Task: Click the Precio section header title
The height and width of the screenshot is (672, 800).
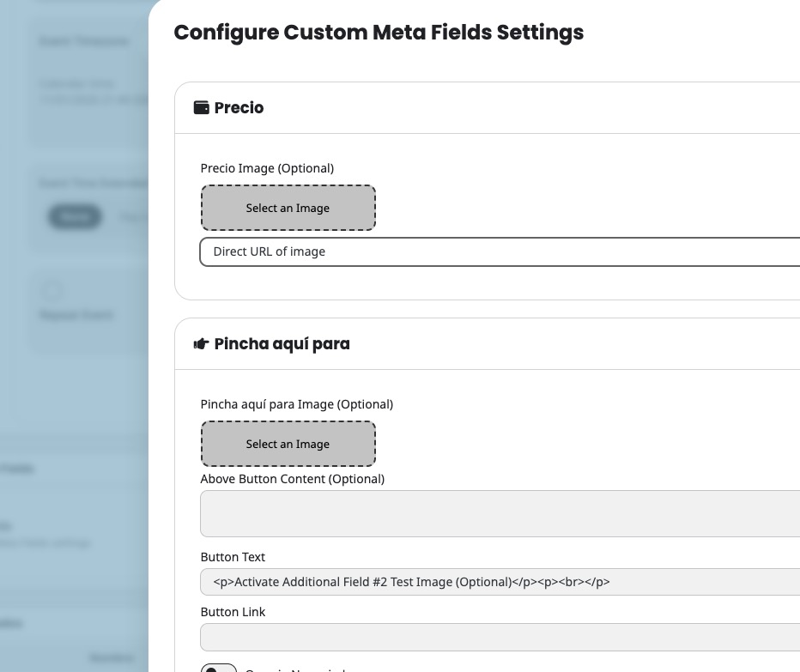Action: point(239,108)
